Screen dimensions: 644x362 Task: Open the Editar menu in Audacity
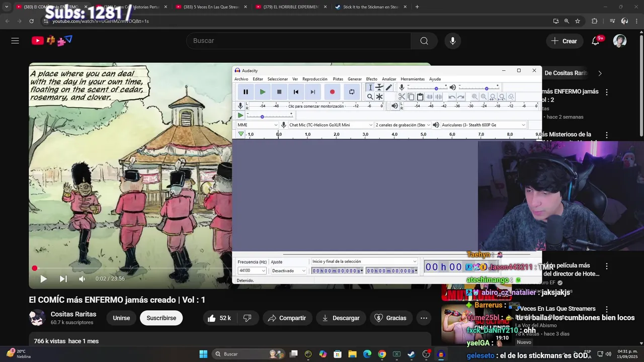point(258,79)
